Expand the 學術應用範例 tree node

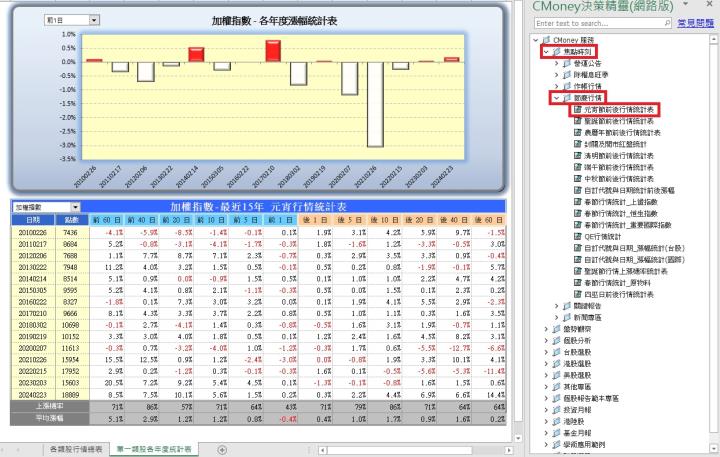546,444
